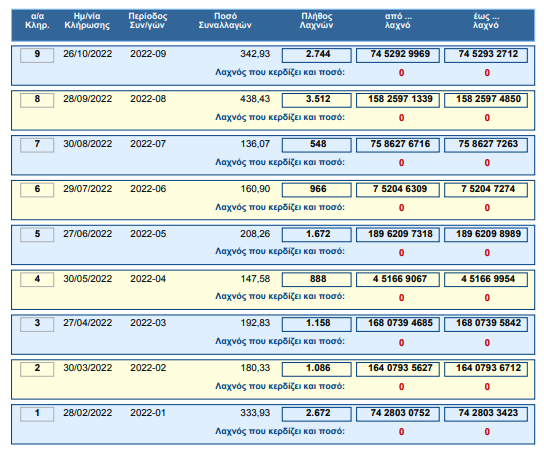
Task: Click the ticket count field 1.158
Action: coord(316,324)
